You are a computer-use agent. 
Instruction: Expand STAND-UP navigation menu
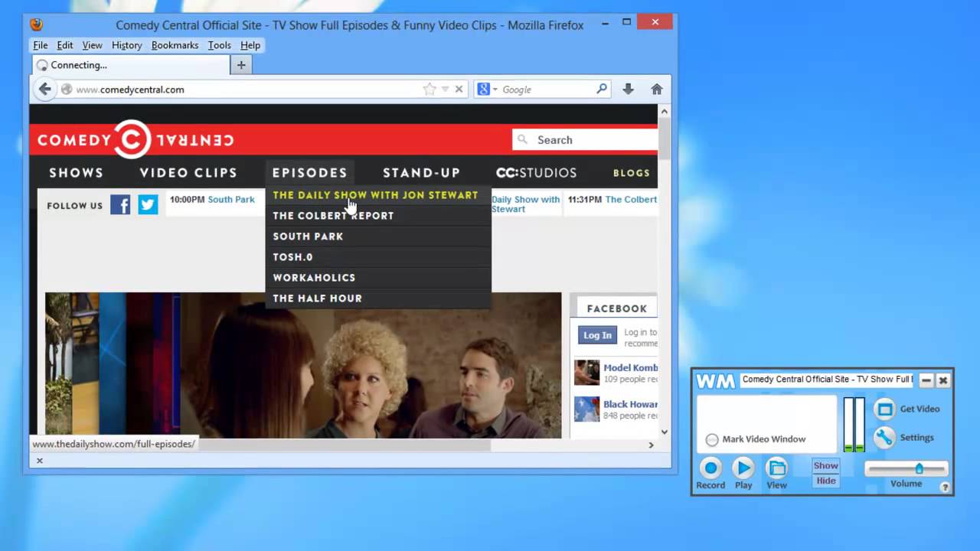pos(422,173)
